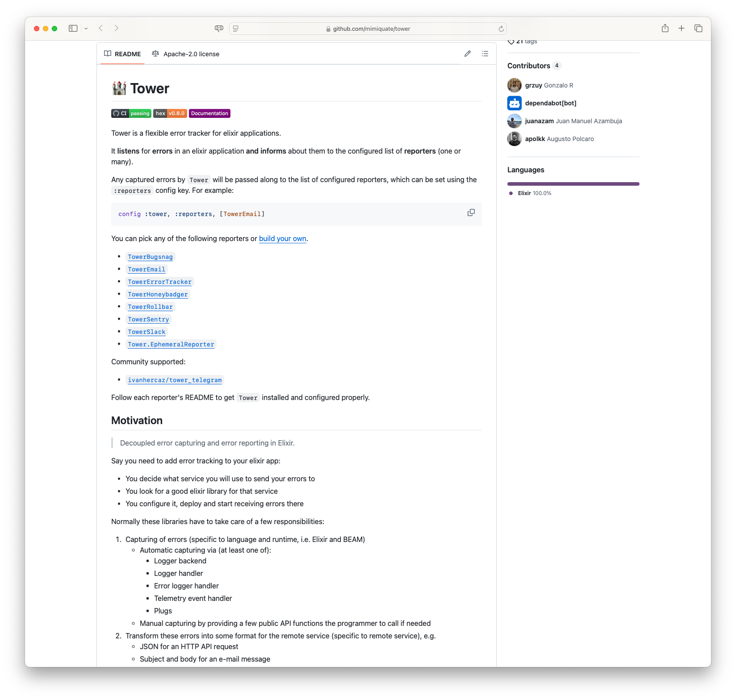The width and height of the screenshot is (736, 700).
Task: Open grzuy's profile avatar
Action: (x=514, y=85)
